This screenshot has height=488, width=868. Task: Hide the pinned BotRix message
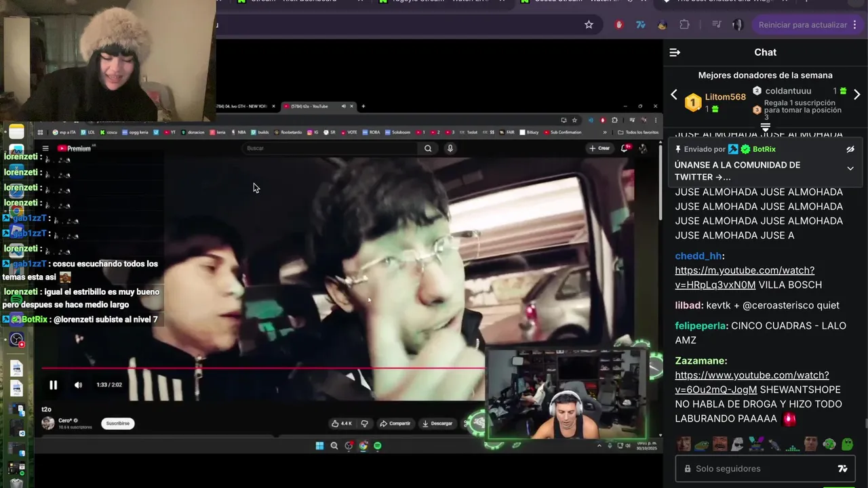tap(850, 149)
